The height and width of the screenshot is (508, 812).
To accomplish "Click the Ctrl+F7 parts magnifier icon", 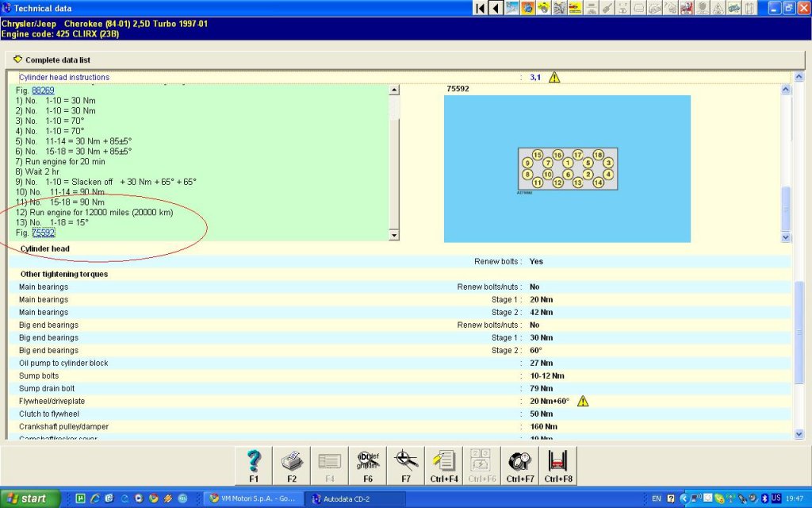I will [x=519, y=466].
